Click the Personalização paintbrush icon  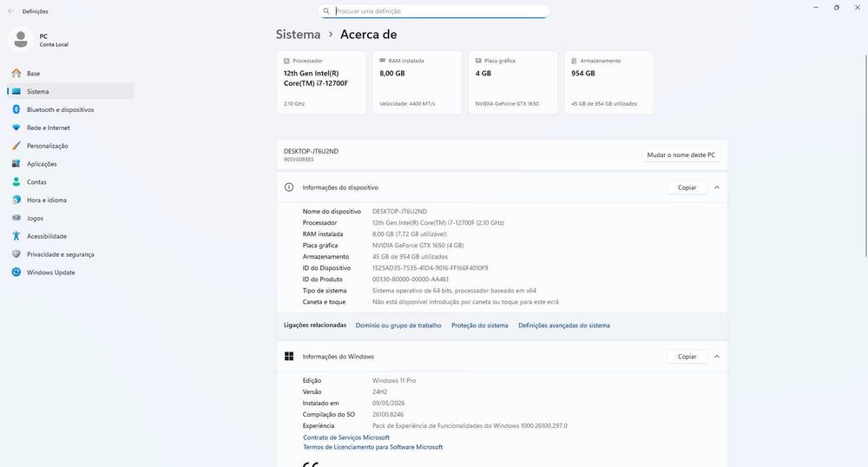click(x=16, y=146)
